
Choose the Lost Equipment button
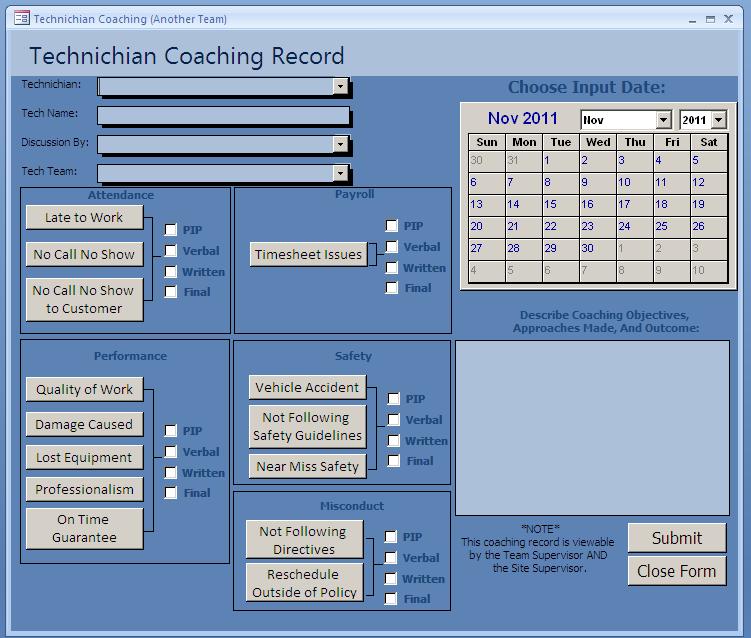coord(84,457)
